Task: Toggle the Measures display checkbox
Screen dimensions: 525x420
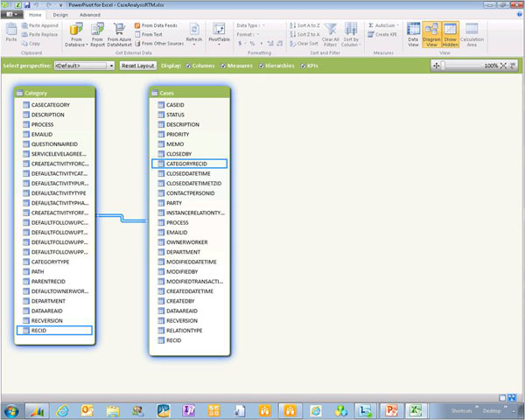Action: (225, 66)
